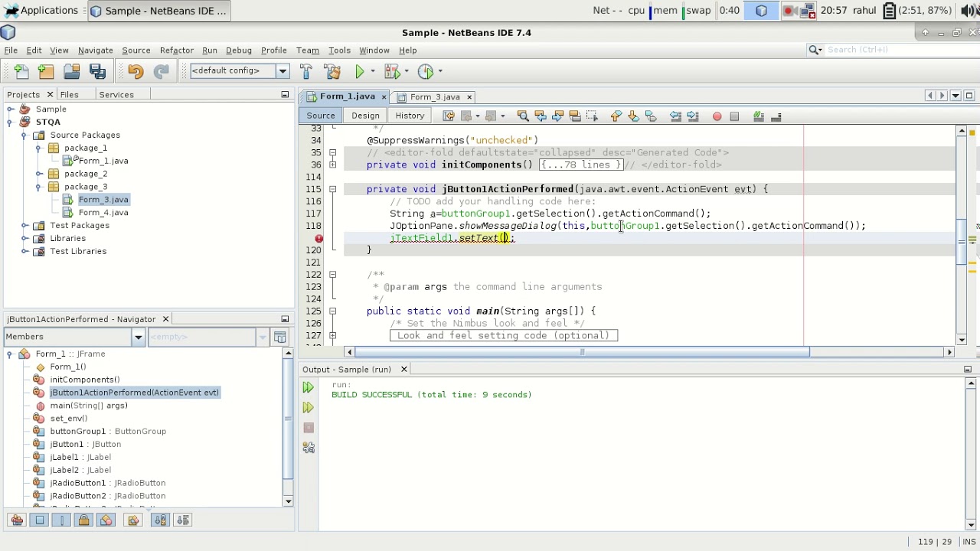Click Shift Line Left icon

pyautogui.click(x=675, y=116)
